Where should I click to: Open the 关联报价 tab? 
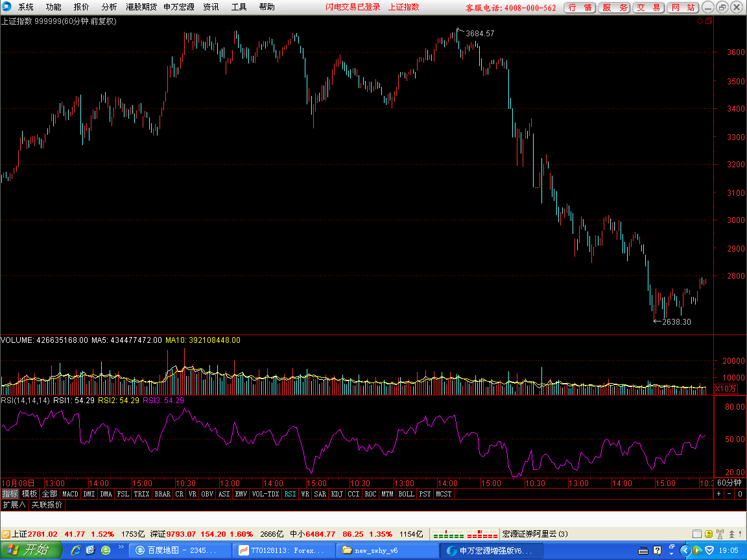coord(47,505)
